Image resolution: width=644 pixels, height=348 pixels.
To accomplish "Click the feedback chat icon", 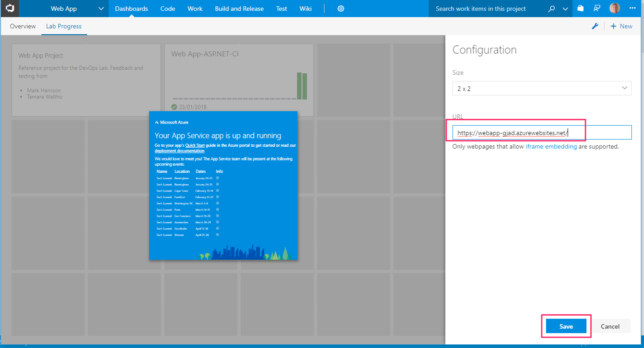I will (597, 9).
